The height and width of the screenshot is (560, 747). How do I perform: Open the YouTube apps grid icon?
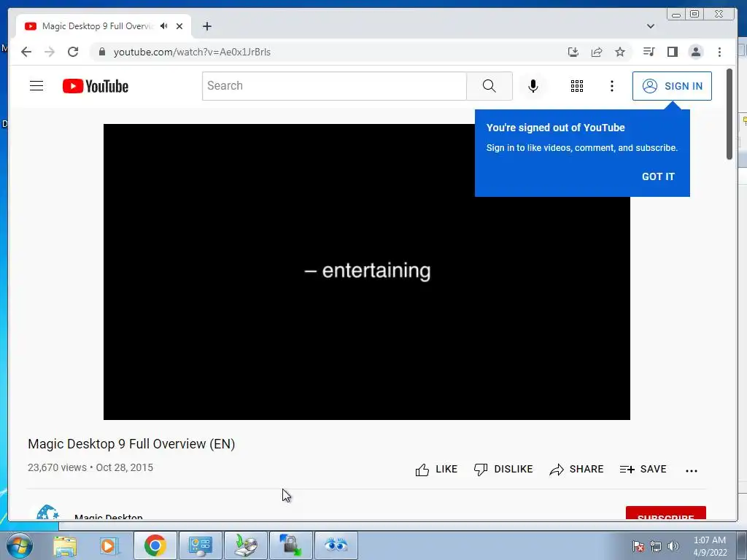click(577, 86)
